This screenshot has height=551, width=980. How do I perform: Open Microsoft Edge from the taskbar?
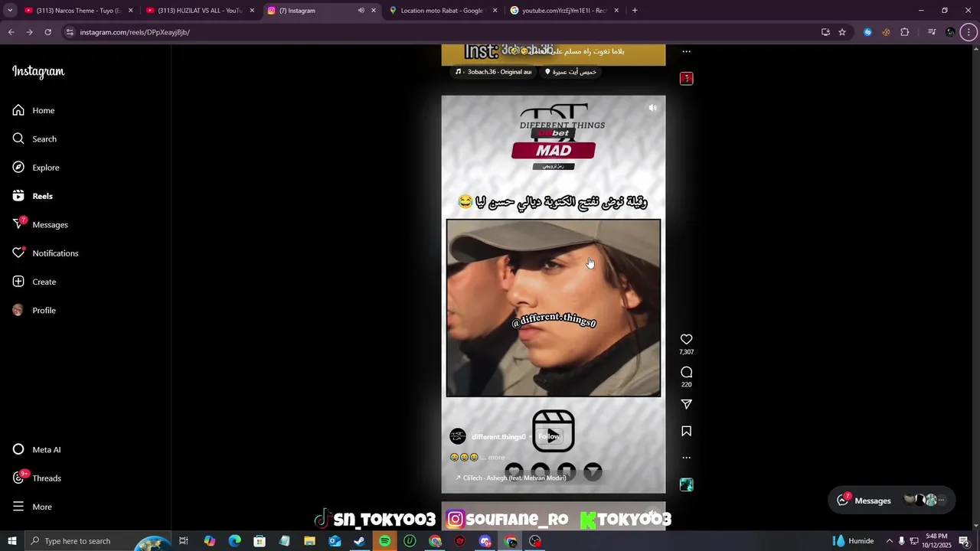[x=234, y=541]
